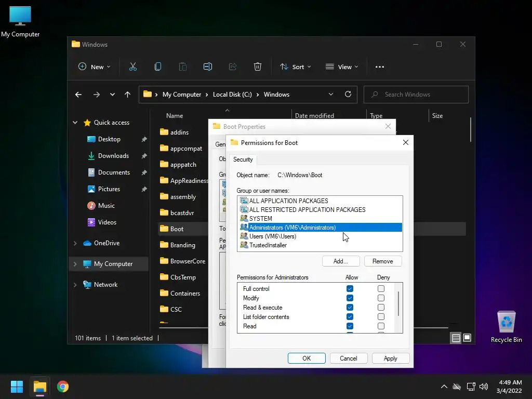Check Deny for Read & execute
The image size is (532, 399).
tap(381, 308)
